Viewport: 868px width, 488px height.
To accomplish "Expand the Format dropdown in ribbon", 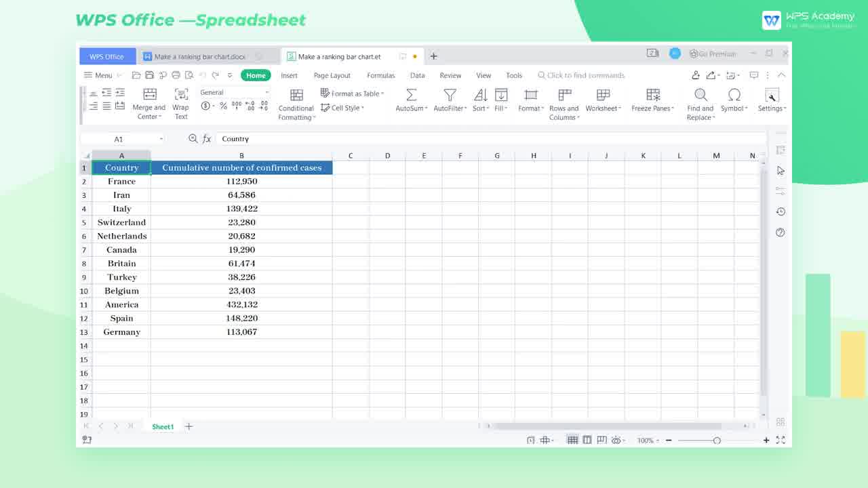I will coord(542,108).
